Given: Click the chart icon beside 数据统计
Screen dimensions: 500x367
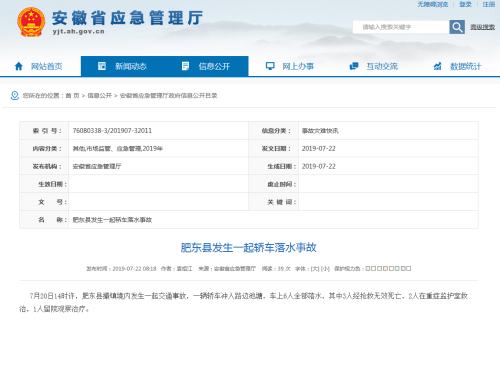Looking at the screenshot, I should [437, 66].
